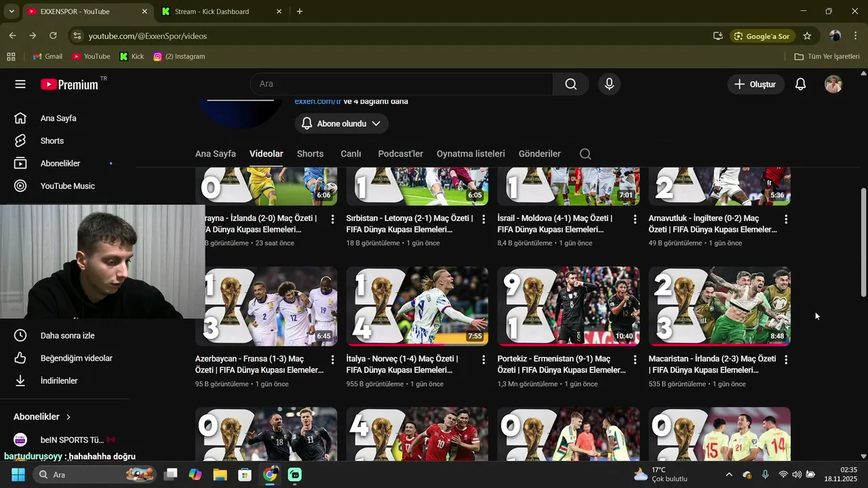Start voice search with microphone icon
868x488 pixels.
(x=609, y=84)
